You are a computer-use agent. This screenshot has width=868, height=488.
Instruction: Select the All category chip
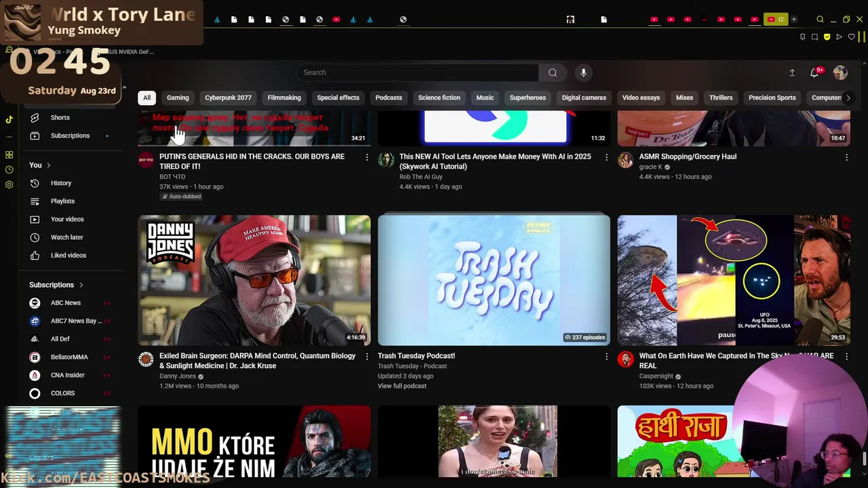(146, 98)
